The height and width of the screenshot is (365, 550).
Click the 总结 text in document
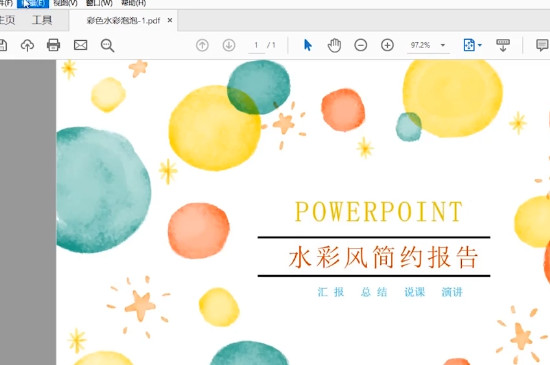point(374,292)
